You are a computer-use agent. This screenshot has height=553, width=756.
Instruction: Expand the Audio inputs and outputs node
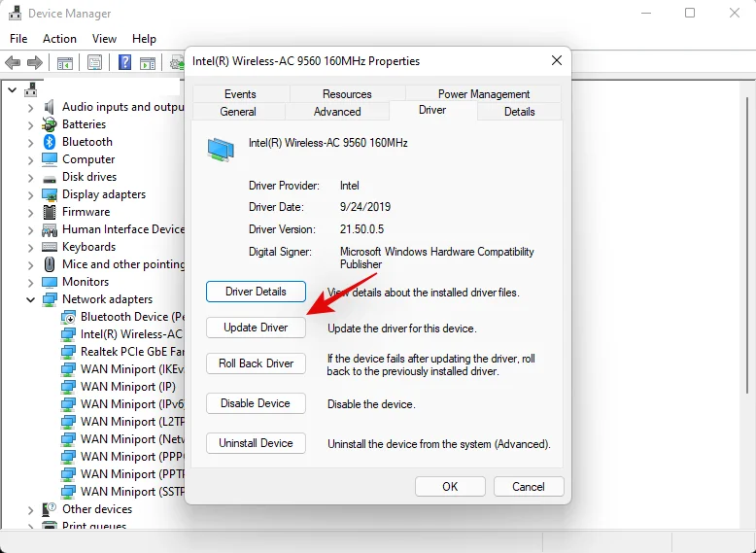click(x=31, y=108)
